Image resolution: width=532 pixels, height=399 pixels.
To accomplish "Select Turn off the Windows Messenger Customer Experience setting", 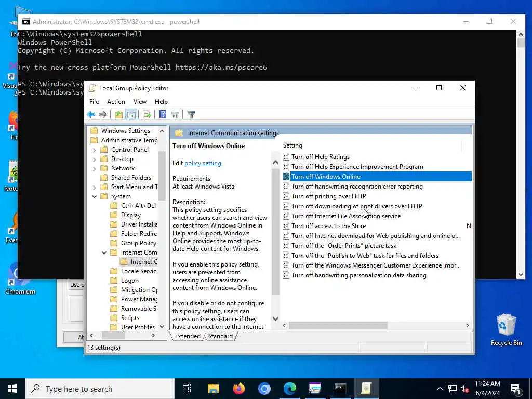I will (x=376, y=265).
